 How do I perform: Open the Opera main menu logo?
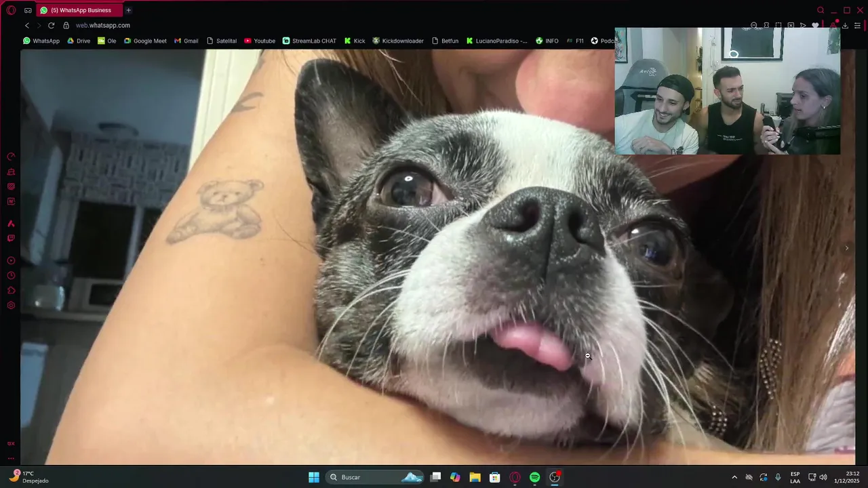[x=11, y=10]
